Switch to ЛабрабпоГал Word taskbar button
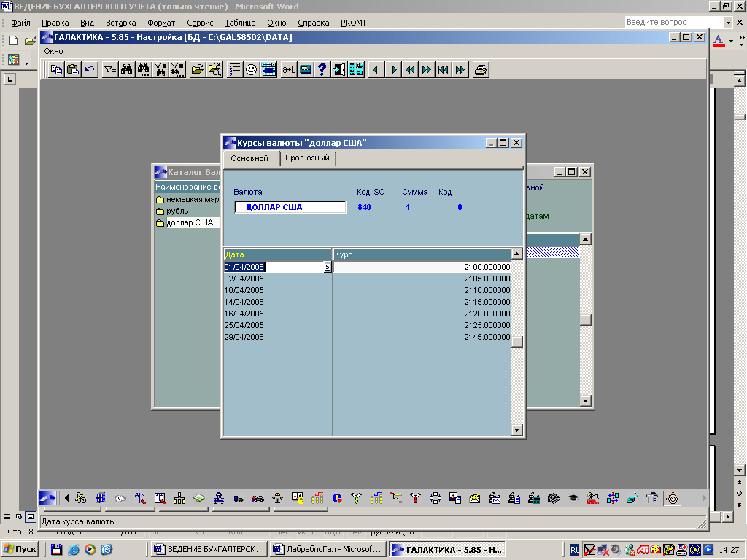747x560 pixels. click(329, 549)
